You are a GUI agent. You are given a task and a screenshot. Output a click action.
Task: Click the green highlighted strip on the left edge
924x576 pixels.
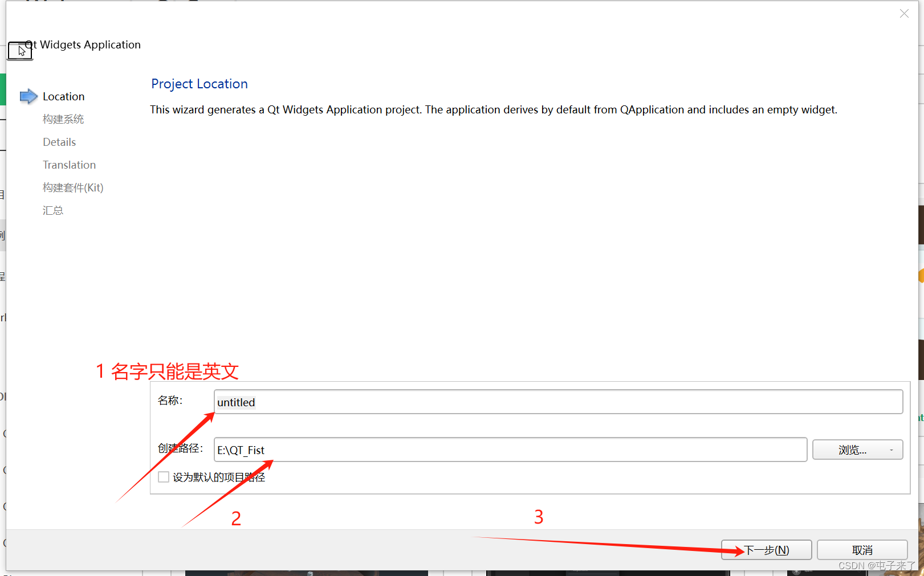pyautogui.click(x=2, y=89)
